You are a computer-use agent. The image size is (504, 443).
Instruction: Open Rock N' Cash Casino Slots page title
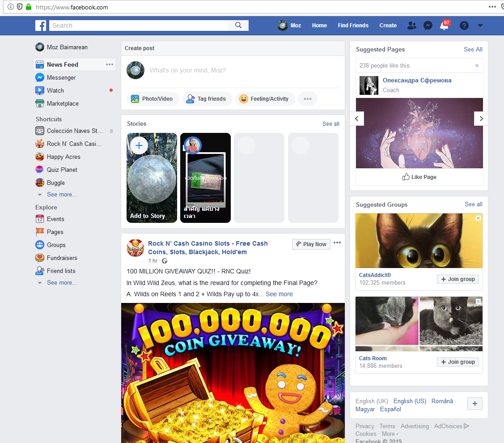click(x=208, y=248)
